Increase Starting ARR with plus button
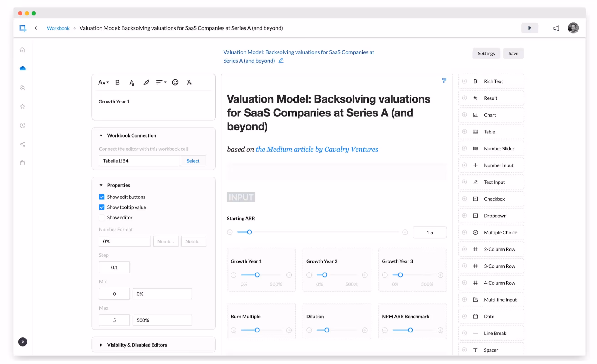The height and width of the screenshot is (364, 597). 405,233
